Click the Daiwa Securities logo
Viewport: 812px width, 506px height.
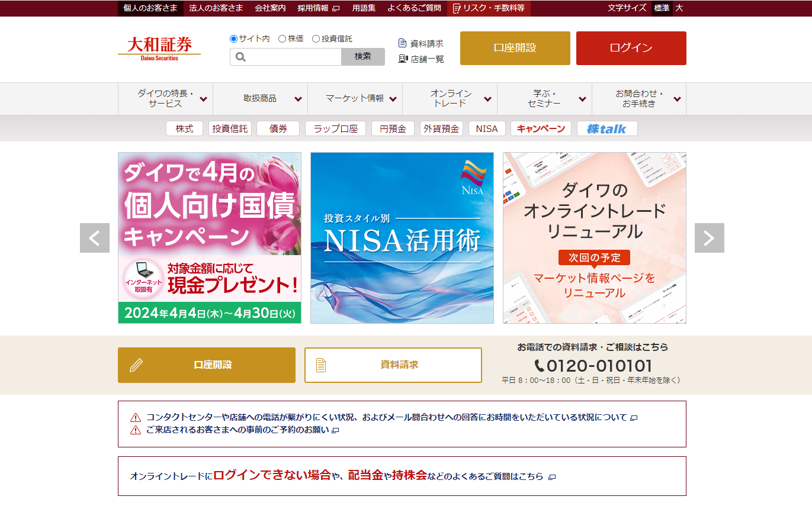(x=159, y=48)
